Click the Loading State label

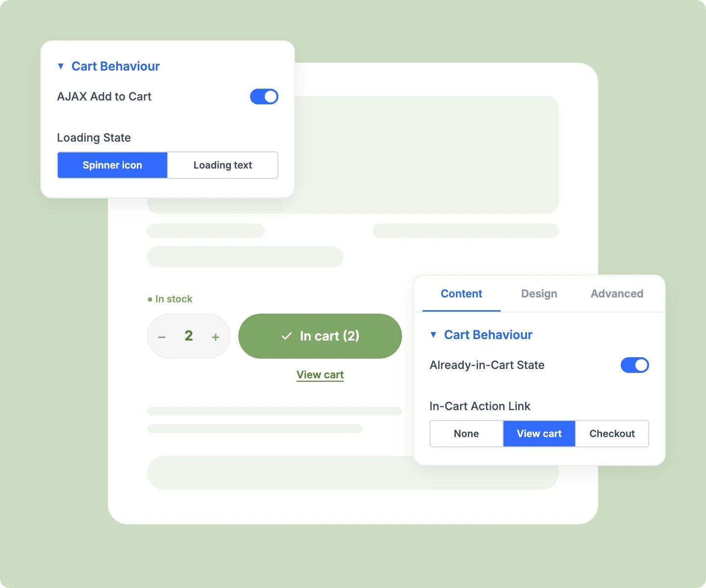pos(94,138)
